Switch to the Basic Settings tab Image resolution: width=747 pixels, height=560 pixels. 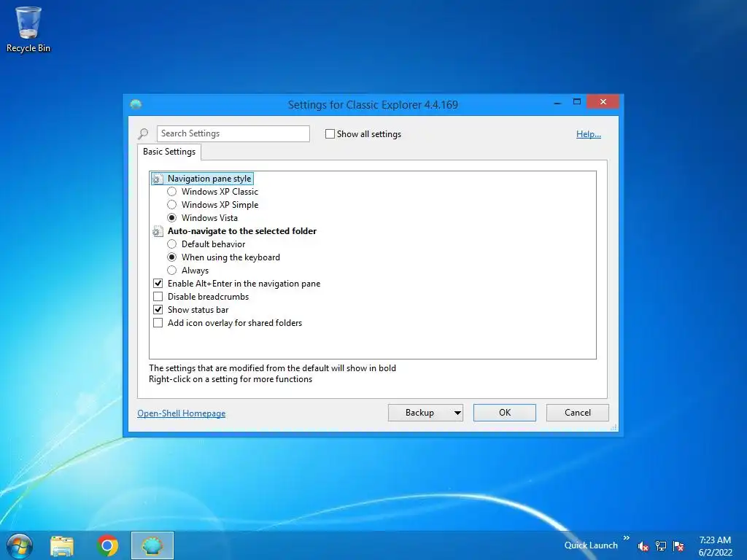(169, 152)
